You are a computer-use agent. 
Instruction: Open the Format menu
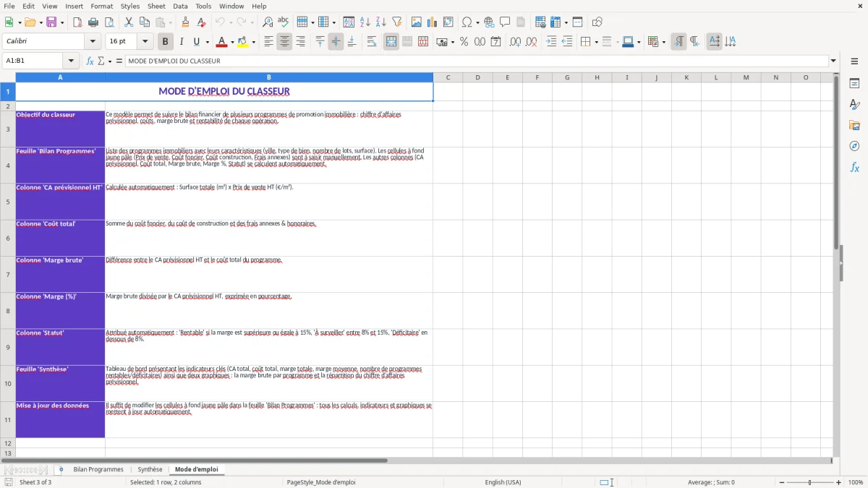click(x=102, y=6)
